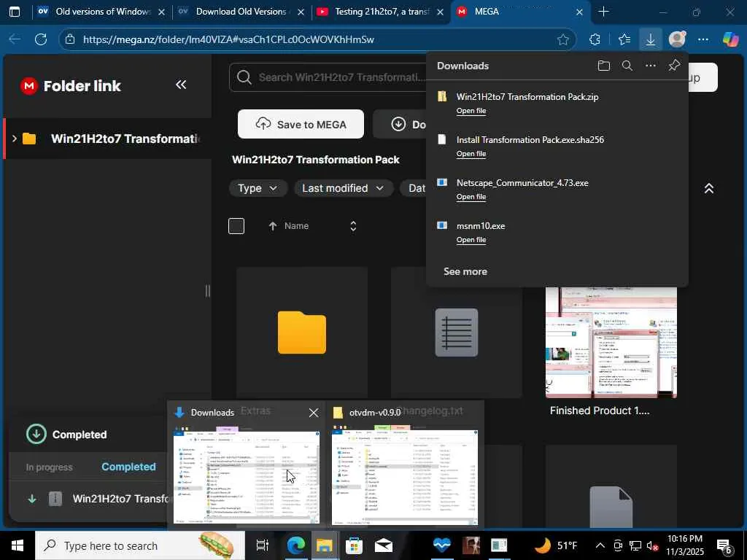
Task: Pin the Downloads panel
Action: click(x=674, y=66)
